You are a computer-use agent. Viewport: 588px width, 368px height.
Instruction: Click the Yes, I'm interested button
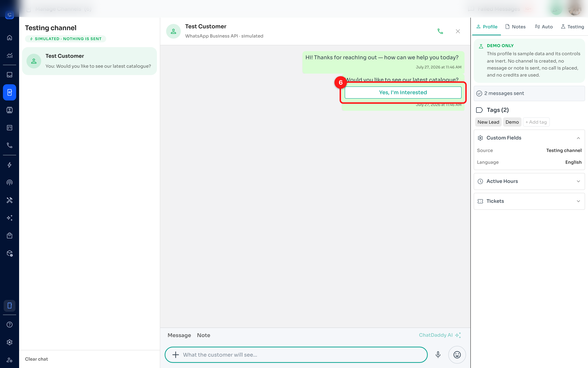pyautogui.click(x=403, y=93)
